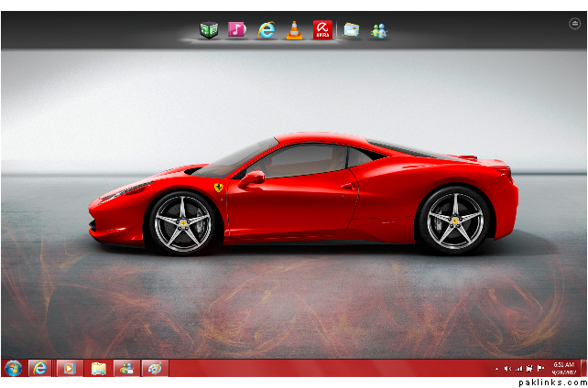
Task: Launch Windows Live Messenger from top dock
Action: coord(378,30)
